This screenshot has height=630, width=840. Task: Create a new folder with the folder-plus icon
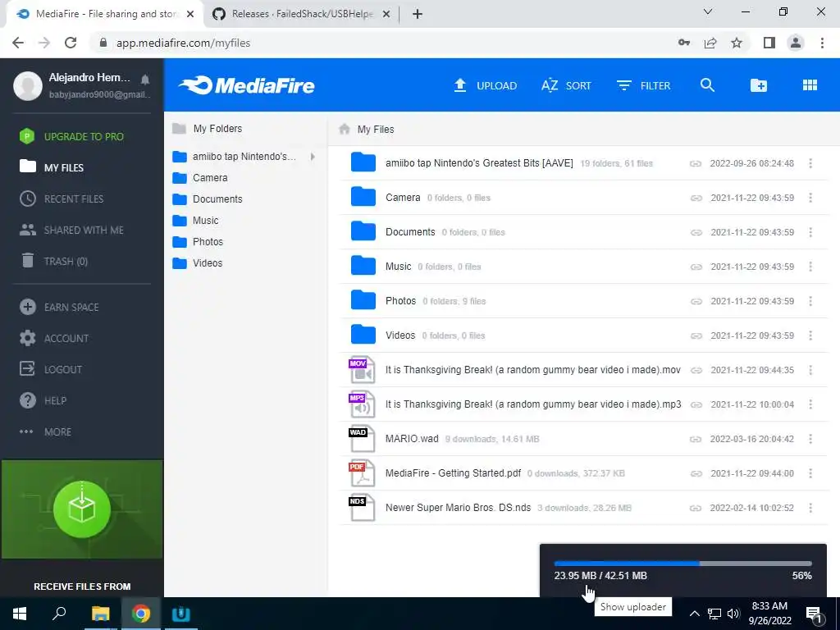click(x=758, y=85)
